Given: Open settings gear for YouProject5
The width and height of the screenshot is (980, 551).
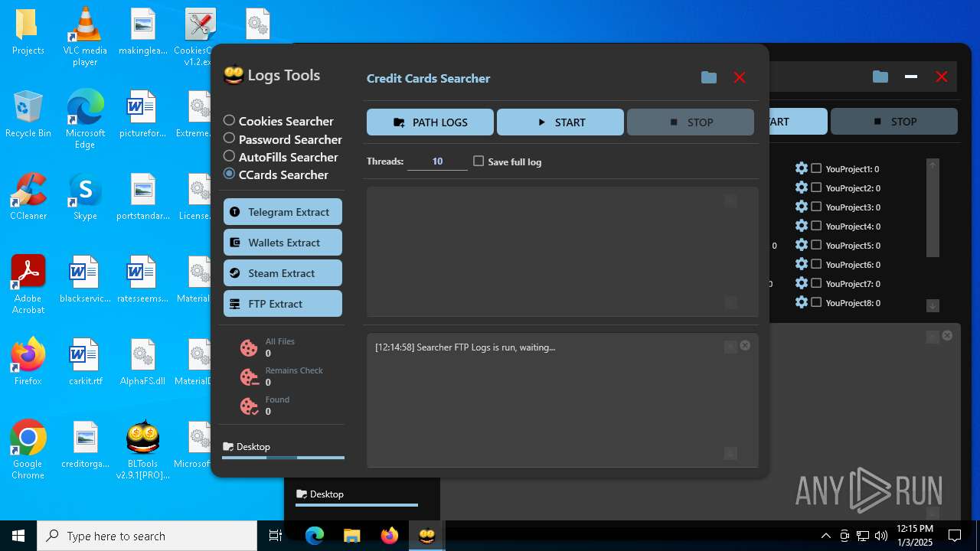Looking at the screenshot, I should click(802, 245).
